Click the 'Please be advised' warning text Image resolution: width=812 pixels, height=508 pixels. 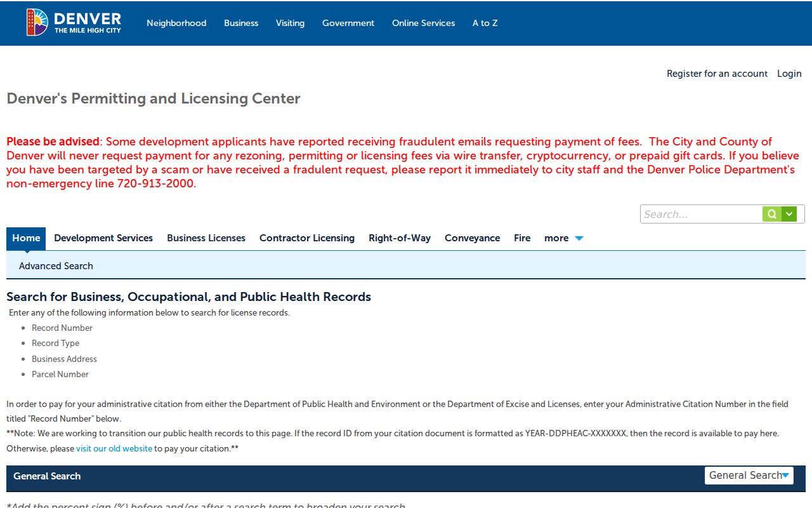point(53,142)
